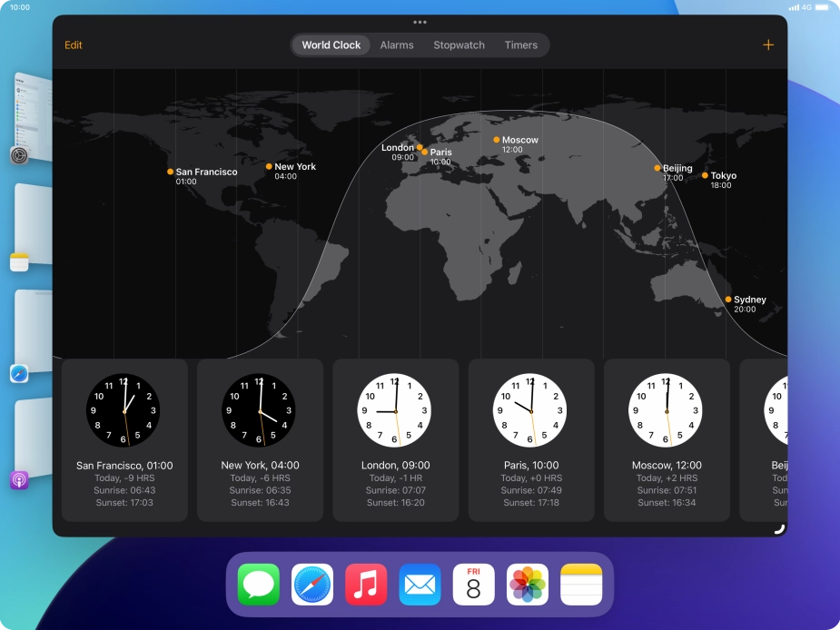
Task: Add a new world clock with the plus icon
Action: pyautogui.click(x=768, y=44)
